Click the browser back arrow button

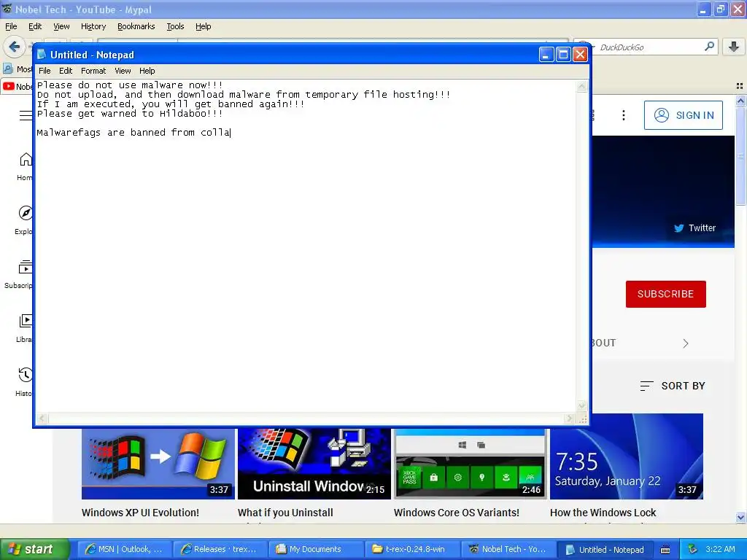coord(15,47)
